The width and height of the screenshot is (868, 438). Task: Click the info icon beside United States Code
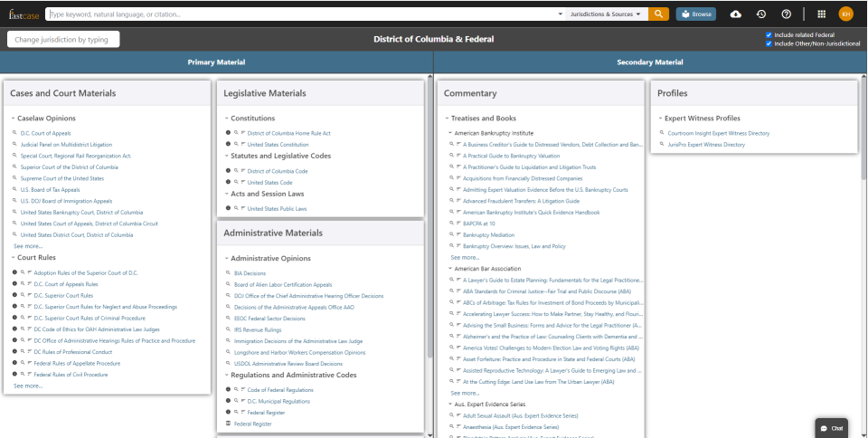(x=228, y=182)
